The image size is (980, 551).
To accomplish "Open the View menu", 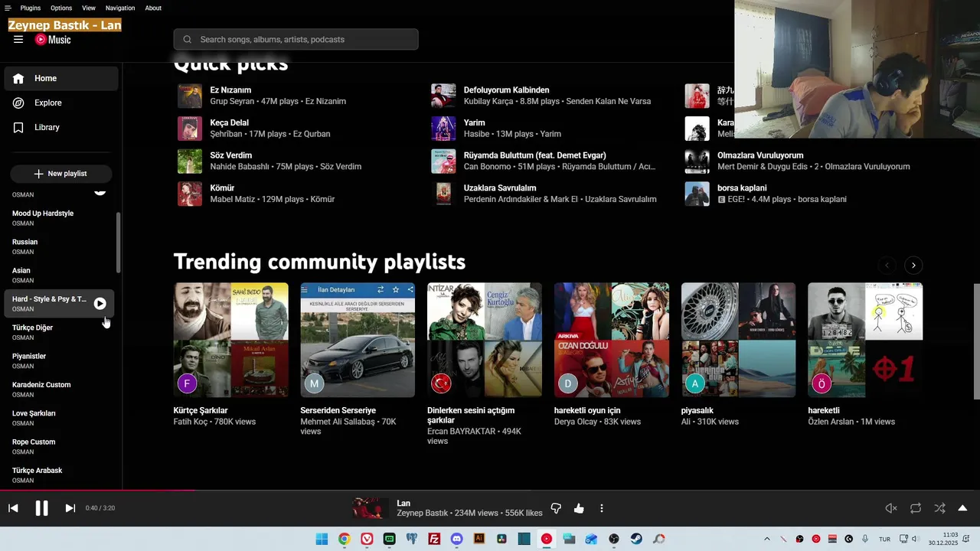I will click(x=89, y=8).
